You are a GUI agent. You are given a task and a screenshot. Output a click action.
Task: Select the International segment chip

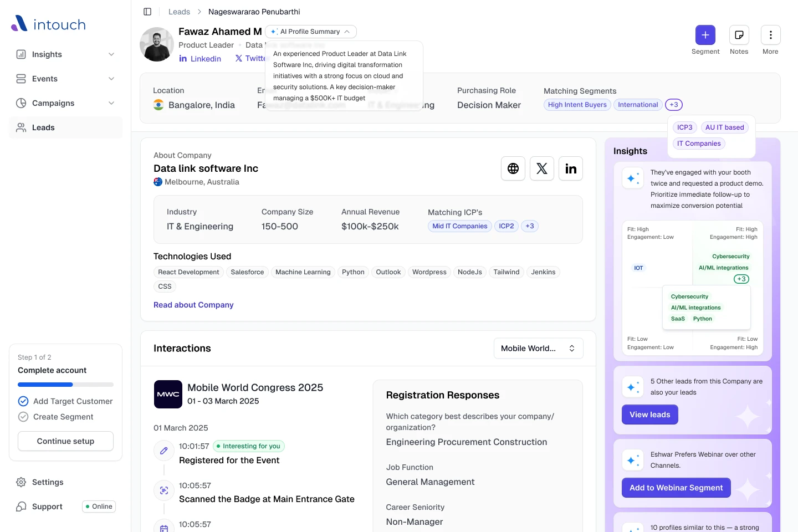click(x=638, y=105)
